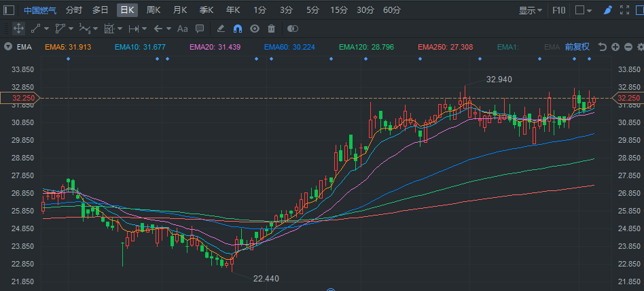Open the paintbrush drawing tools icon
The height and width of the screenshot is (291, 644).
(x=609, y=10)
